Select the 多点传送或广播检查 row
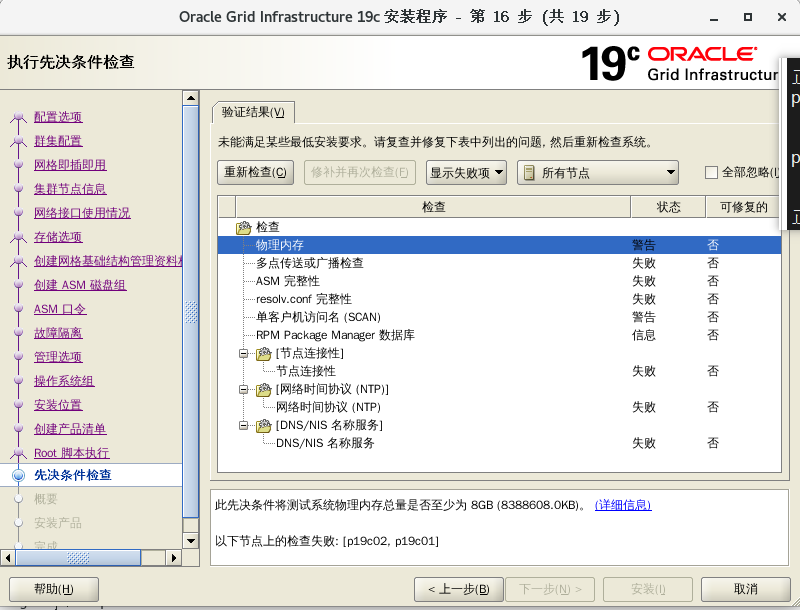 click(x=499, y=263)
